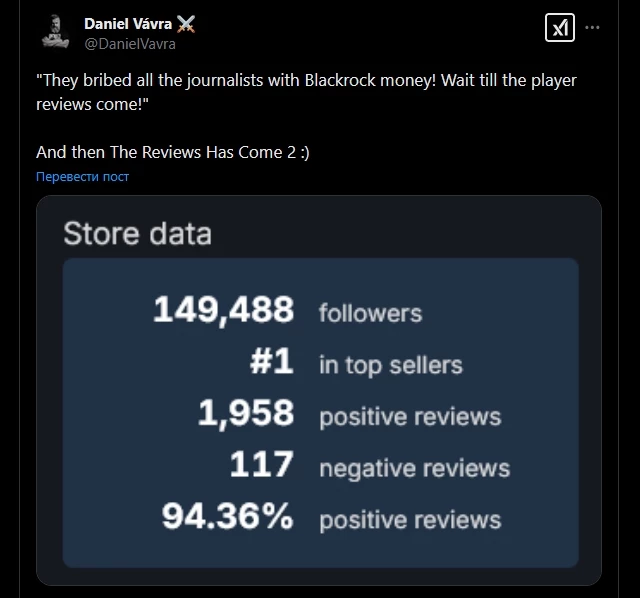Click the #1 ranking figure
The image size is (640, 598).
click(x=271, y=361)
